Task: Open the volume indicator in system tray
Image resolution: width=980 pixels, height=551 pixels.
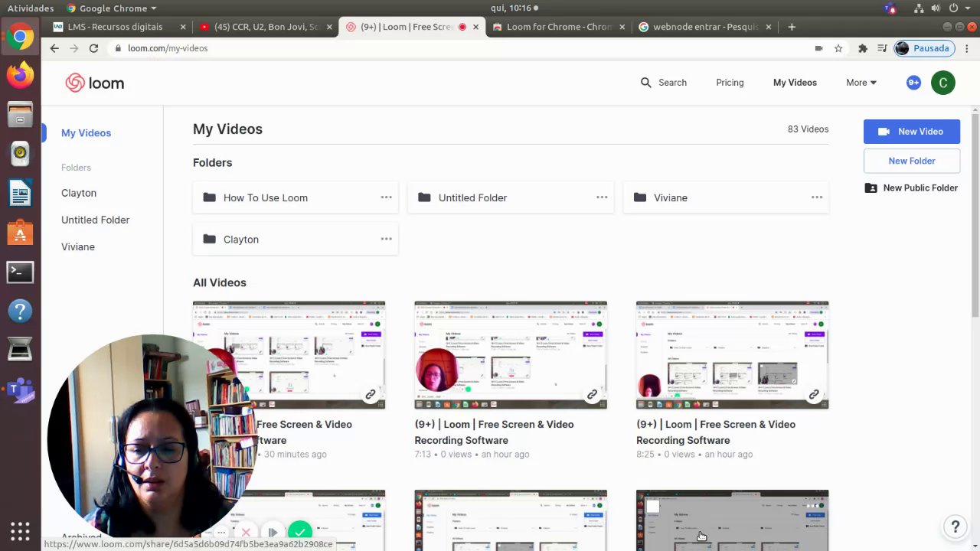Action: 936,8
